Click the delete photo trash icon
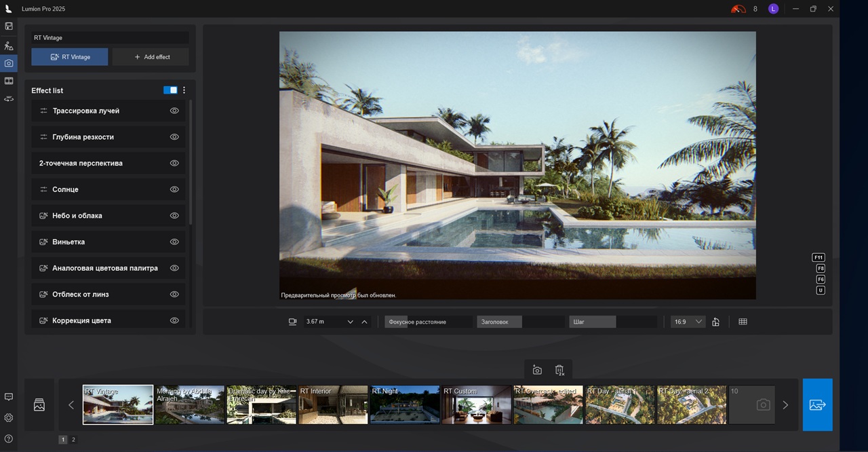The width and height of the screenshot is (868, 452). 559,370
